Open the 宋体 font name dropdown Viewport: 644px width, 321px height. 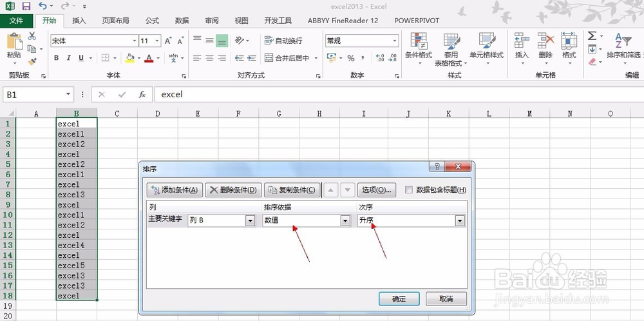pyautogui.click(x=135, y=41)
